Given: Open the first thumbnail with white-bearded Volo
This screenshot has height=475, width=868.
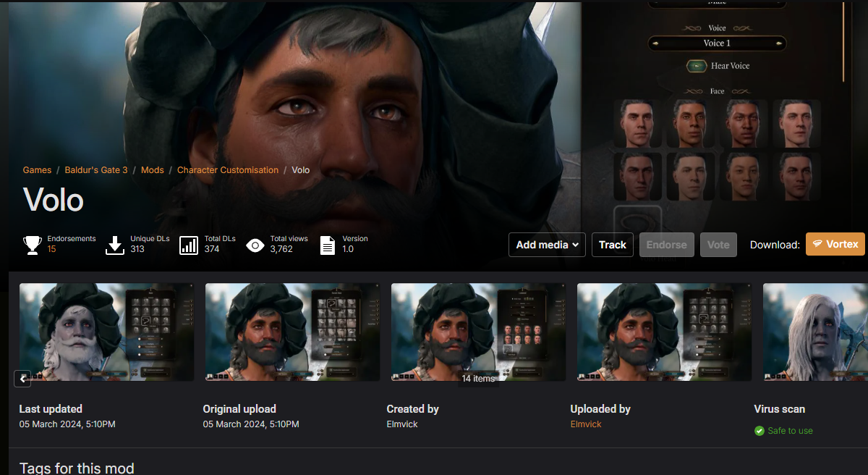Looking at the screenshot, I should (x=106, y=332).
